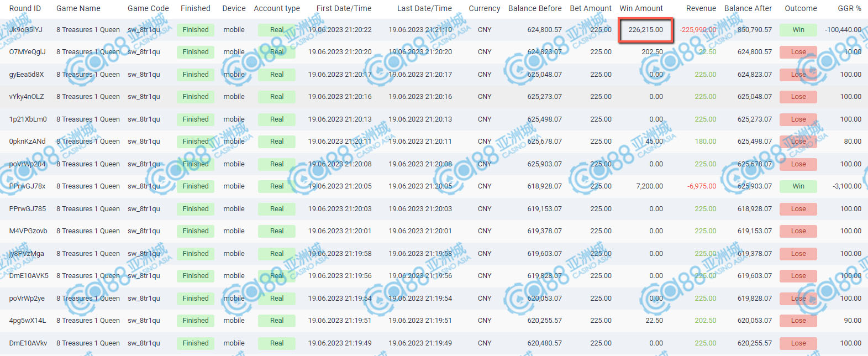Click the Game Code column header

point(148,8)
